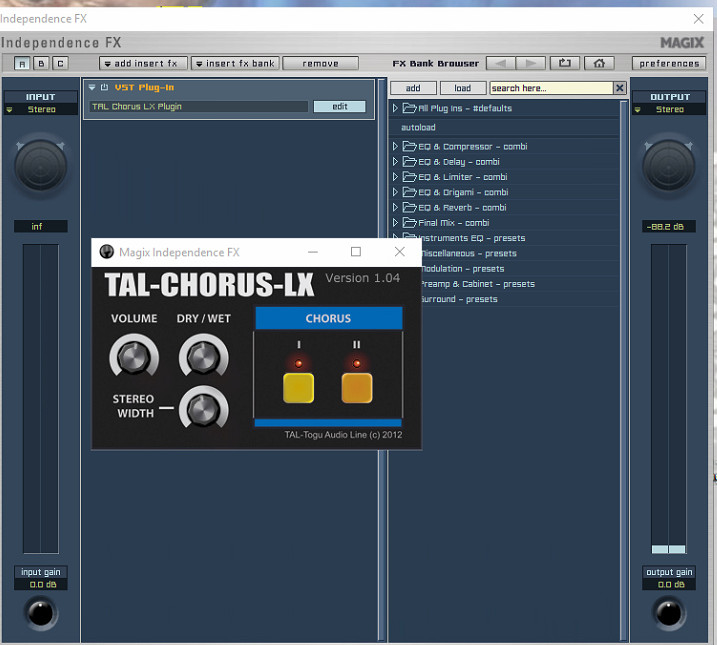Select preset slot C

60,64
